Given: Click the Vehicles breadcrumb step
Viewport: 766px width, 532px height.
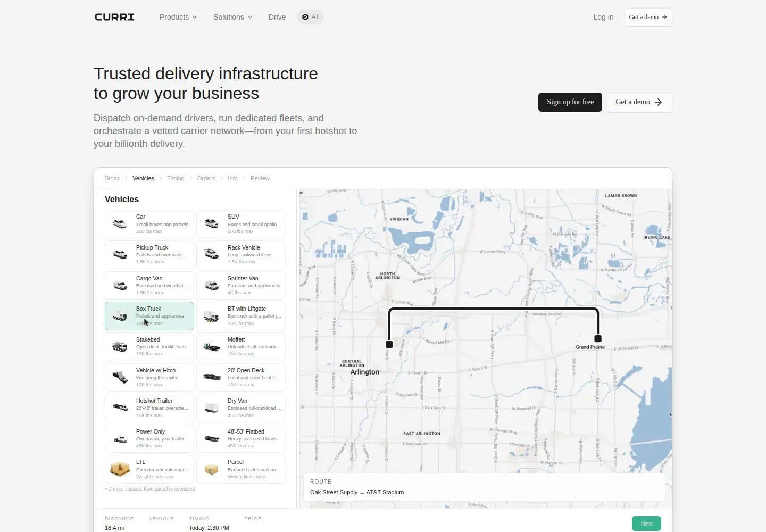Looking at the screenshot, I should 143,178.
